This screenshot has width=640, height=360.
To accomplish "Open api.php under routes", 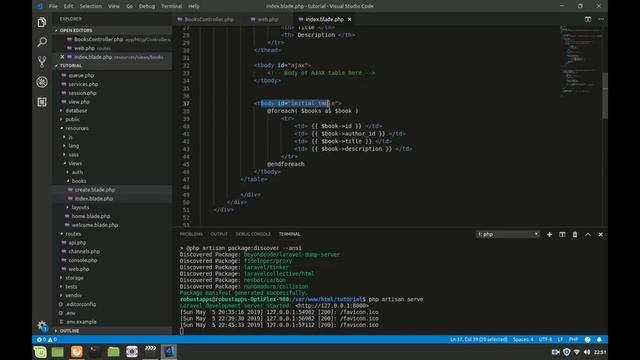I will 77,242.
